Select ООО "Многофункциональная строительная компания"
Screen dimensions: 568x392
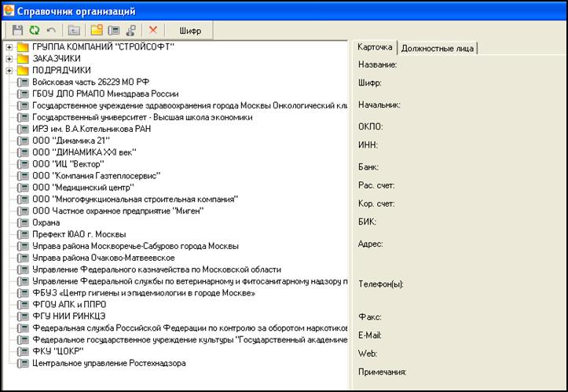coord(135,200)
